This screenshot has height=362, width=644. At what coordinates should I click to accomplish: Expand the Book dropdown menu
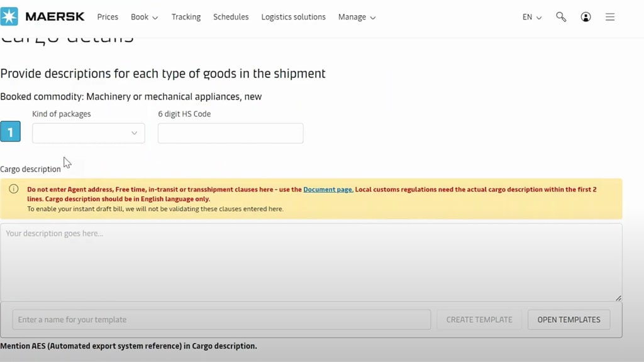[x=144, y=17]
